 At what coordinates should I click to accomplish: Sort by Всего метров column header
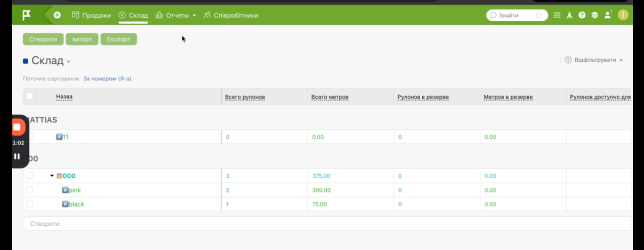(x=330, y=96)
